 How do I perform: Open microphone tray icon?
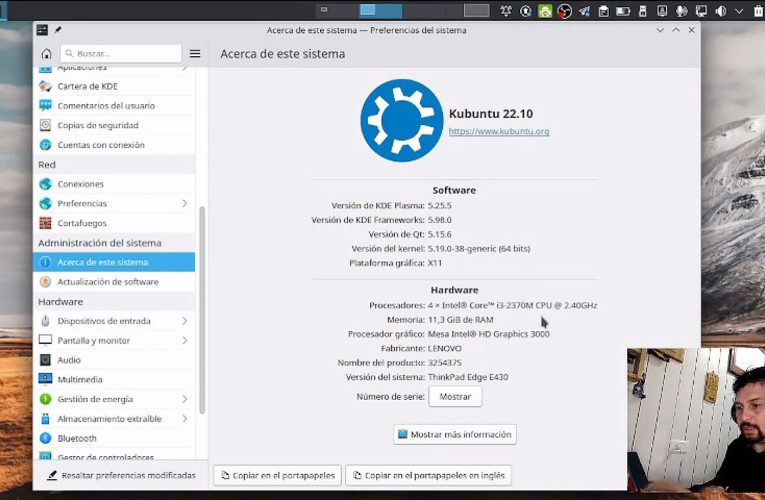click(682, 11)
